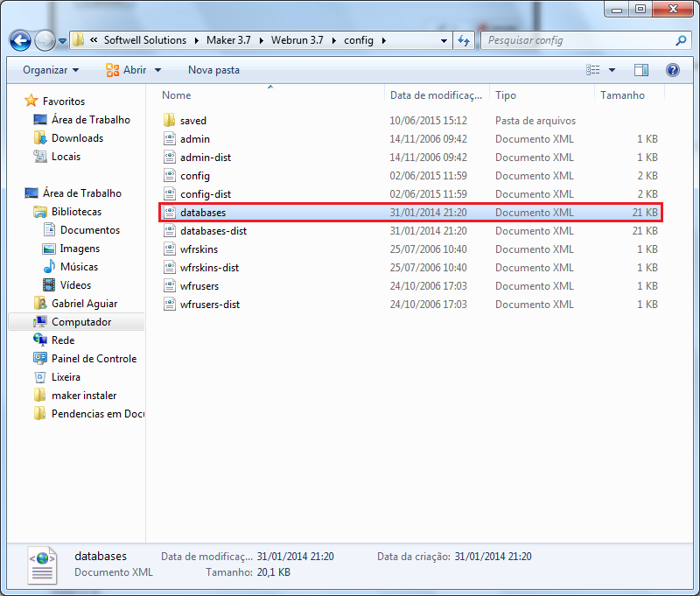
Task: Click the search magnifier icon
Action: coord(682,41)
